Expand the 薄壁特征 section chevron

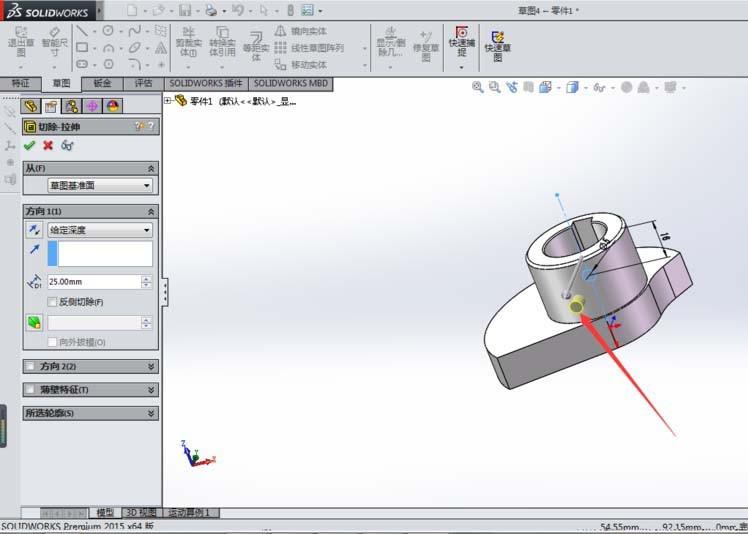[x=151, y=389]
